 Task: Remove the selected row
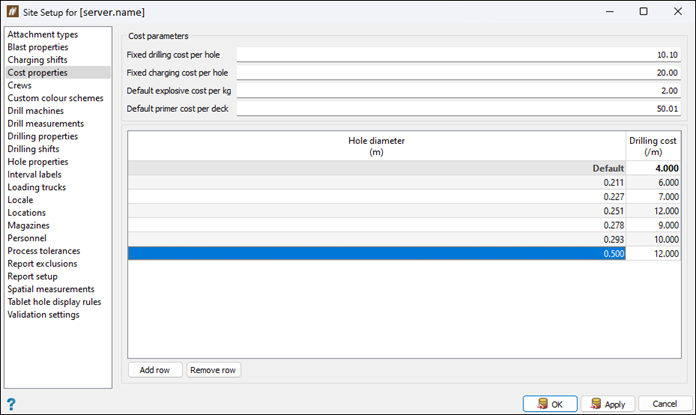[213, 370]
